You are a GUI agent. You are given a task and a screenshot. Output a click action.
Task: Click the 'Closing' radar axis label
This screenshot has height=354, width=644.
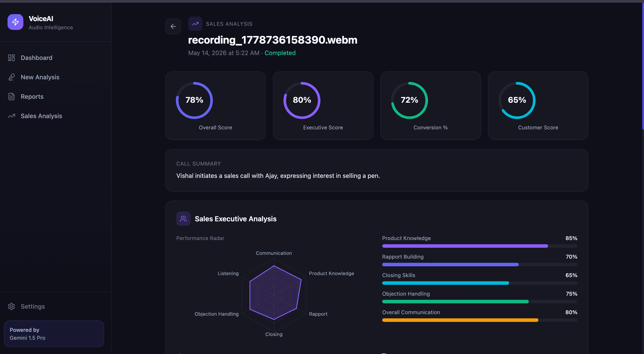pos(274,334)
